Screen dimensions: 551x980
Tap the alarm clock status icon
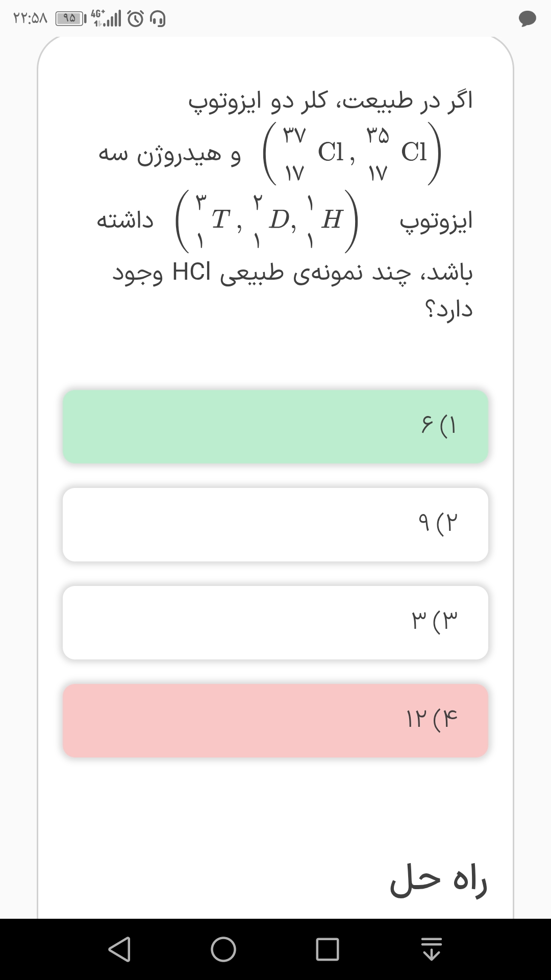136,19
